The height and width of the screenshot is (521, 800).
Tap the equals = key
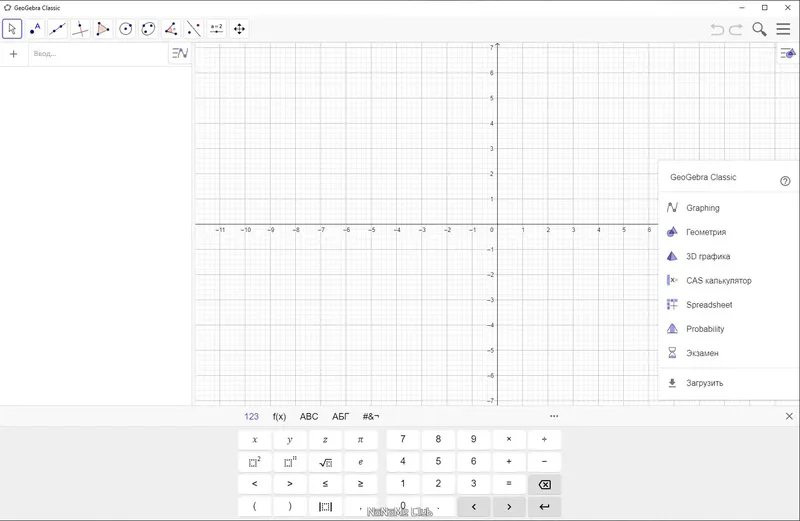tap(509, 484)
